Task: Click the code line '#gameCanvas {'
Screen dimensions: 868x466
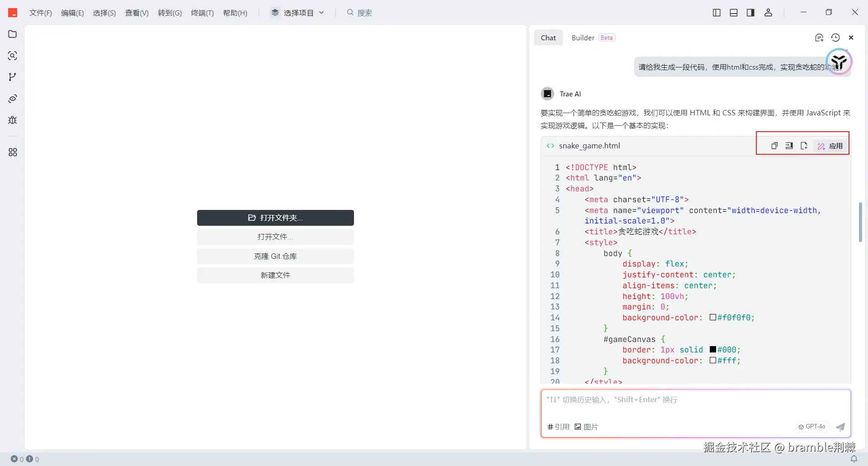Action: click(634, 339)
